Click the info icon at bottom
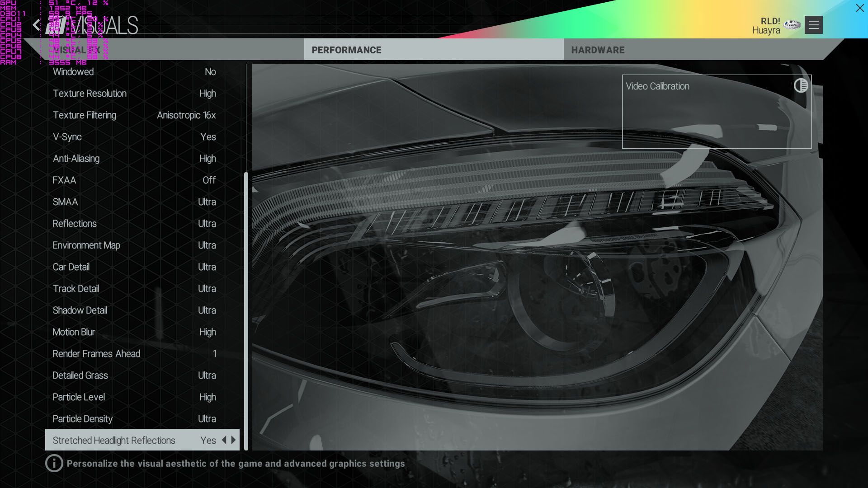The height and width of the screenshot is (488, 868). pyautogui.click(x=54, y=463)
